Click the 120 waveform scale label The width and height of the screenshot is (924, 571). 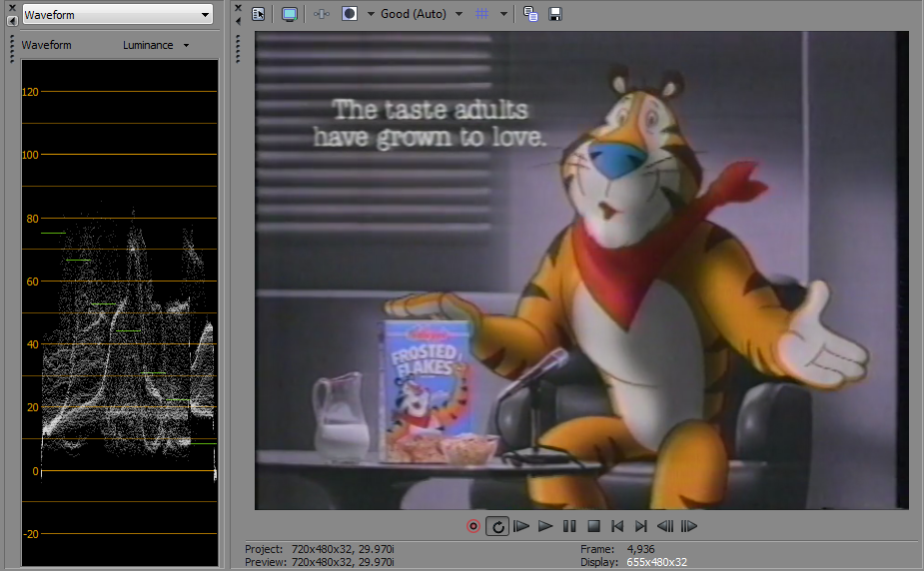[x=30, y=92]
